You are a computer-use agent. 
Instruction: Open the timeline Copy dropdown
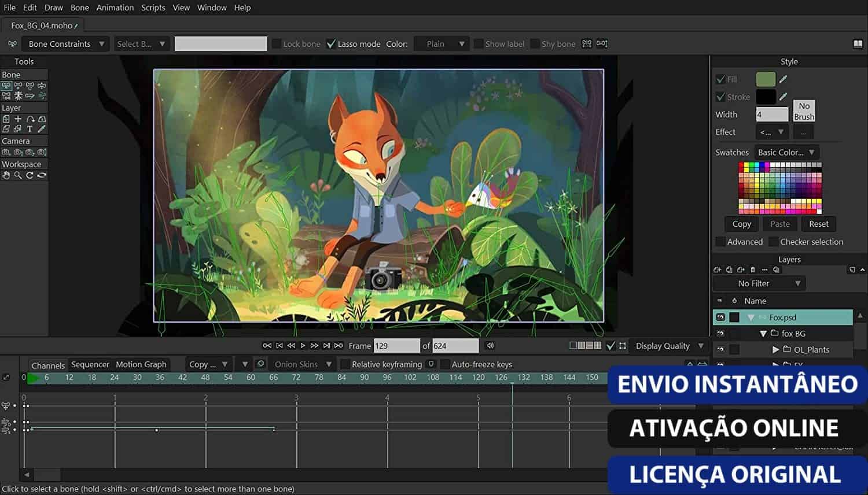click(x=208, y=364)
